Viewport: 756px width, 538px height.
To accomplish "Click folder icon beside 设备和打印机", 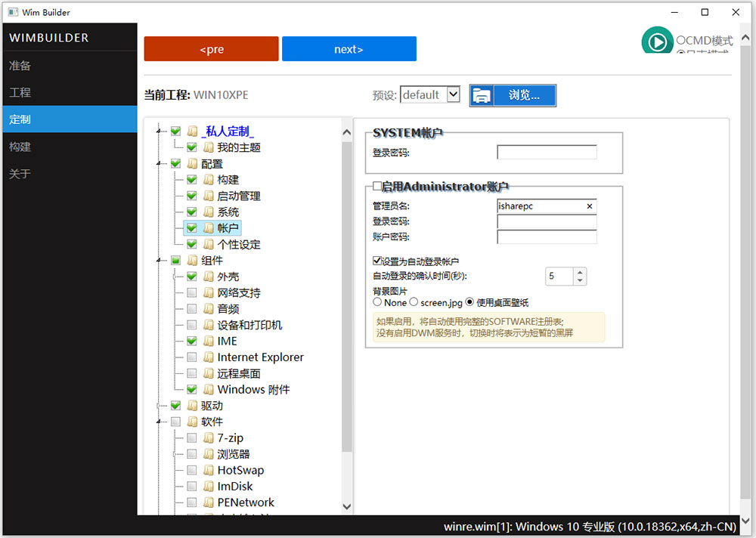I will tap(209, 325).
